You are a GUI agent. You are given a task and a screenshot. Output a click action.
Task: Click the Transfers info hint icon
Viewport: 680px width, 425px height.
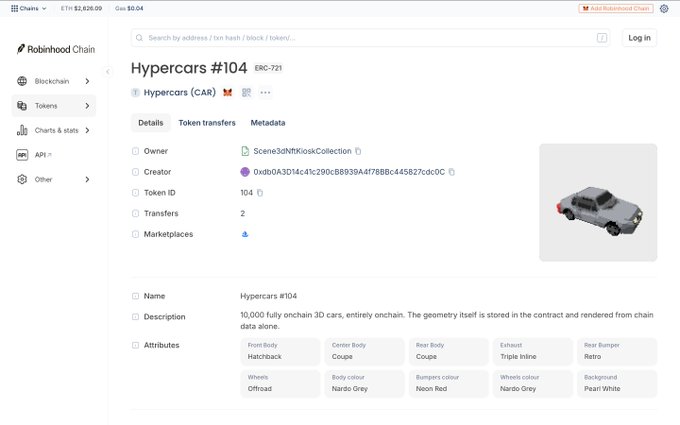135,213
